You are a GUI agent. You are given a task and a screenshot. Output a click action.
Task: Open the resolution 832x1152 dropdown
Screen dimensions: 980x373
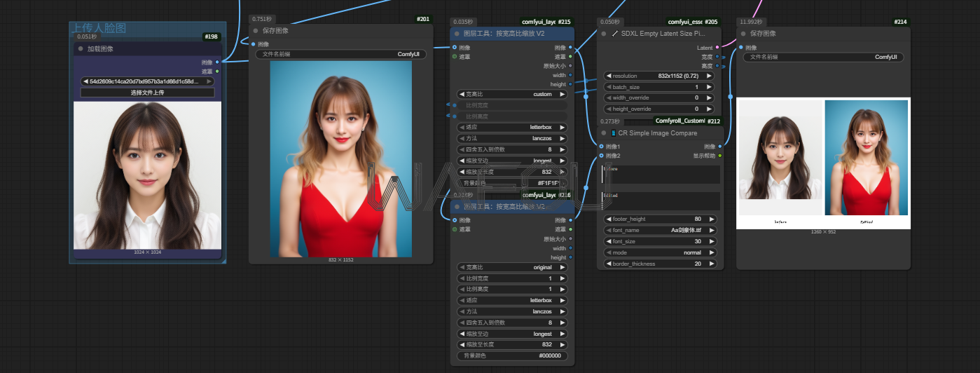660,76
